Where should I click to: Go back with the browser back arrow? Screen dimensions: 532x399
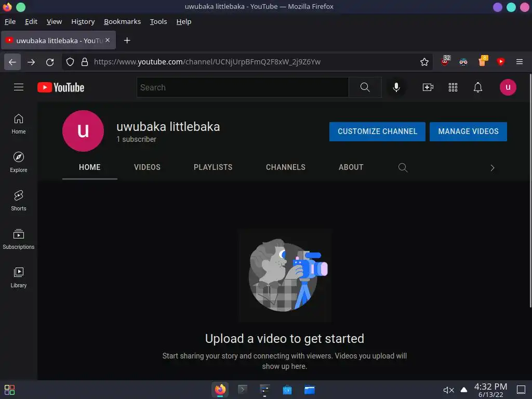pyautogui.click(x=12, y=62)
